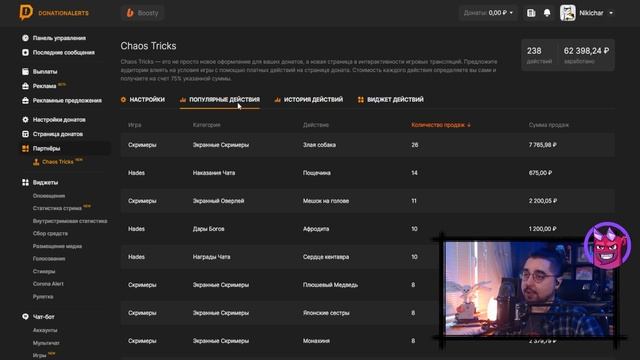Go to Выплаты page
The image size is (640, 360).
tap(45, 71)
